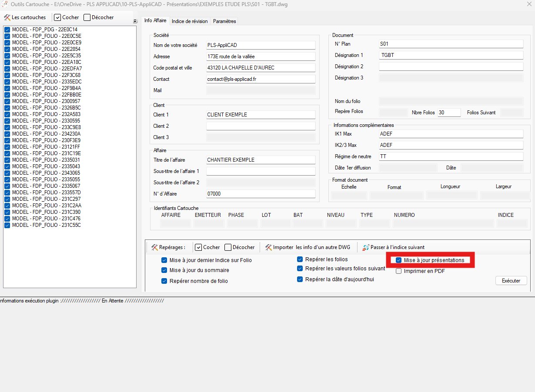Click the Les cartouches tools icon
Image resolution: width=535 pixels, height=392 pixels.
pyautogui.click(x=7, y=17)
